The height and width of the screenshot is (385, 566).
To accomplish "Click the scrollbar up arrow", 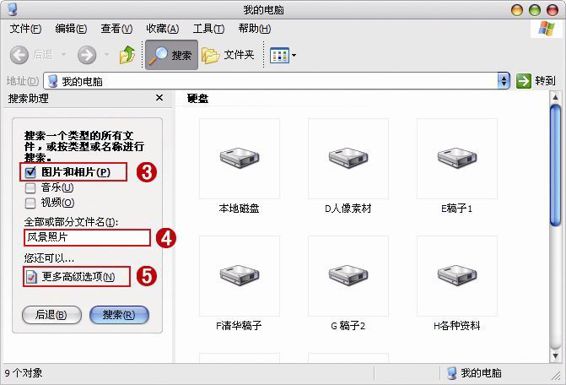I will click(x=555, y=97).
